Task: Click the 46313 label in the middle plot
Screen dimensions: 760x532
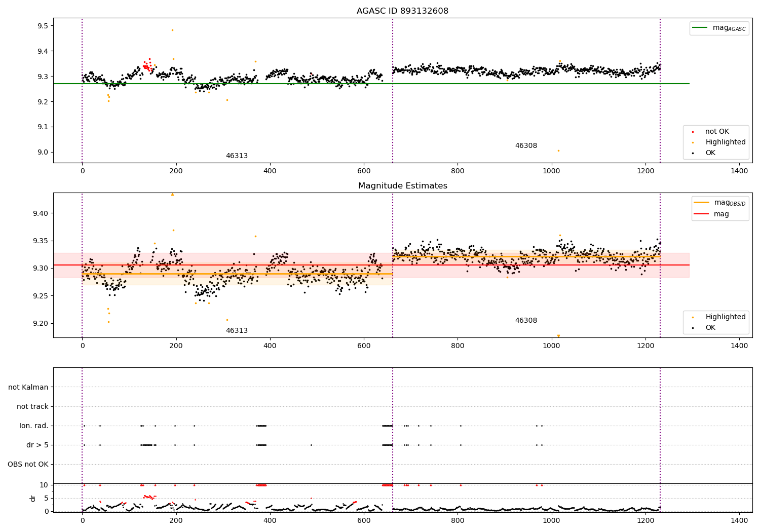Action: point(237,331)
